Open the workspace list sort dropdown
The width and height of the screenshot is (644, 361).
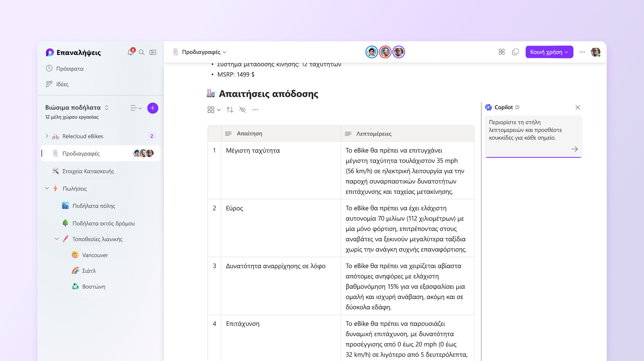click(136, 108)
